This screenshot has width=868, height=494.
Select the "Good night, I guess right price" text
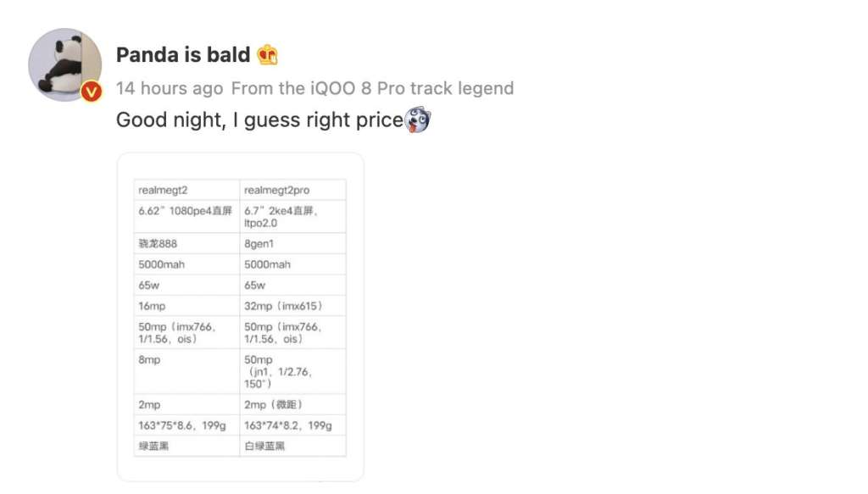(x=259, y=120)
